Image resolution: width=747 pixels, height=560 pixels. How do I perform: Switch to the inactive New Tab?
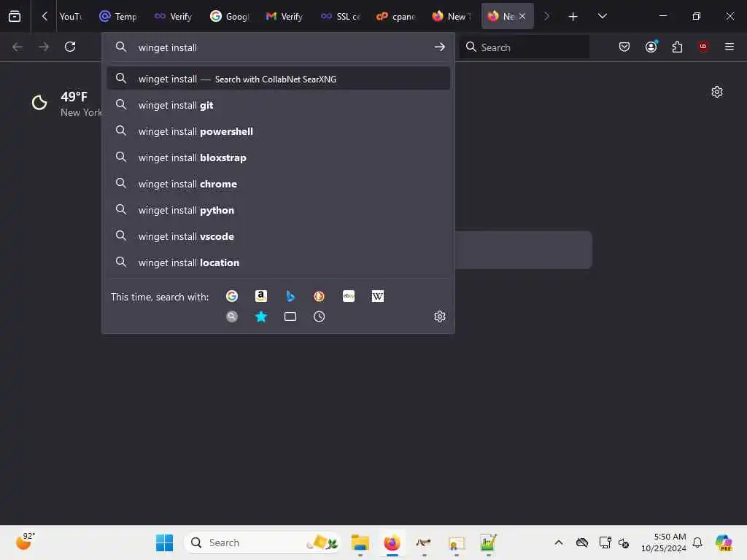click(451, 17)
